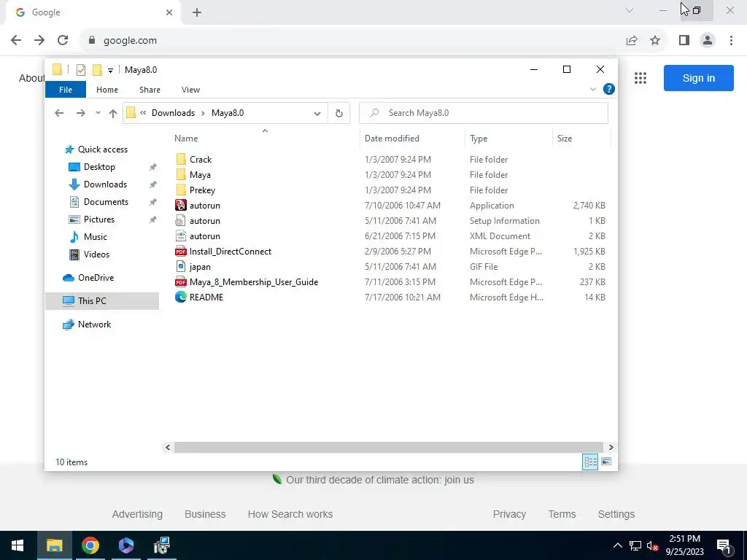Click the New folder quick access icon
Image resolution: width=747 pixels, height=560 pixels.
click(x=97, y=70)
